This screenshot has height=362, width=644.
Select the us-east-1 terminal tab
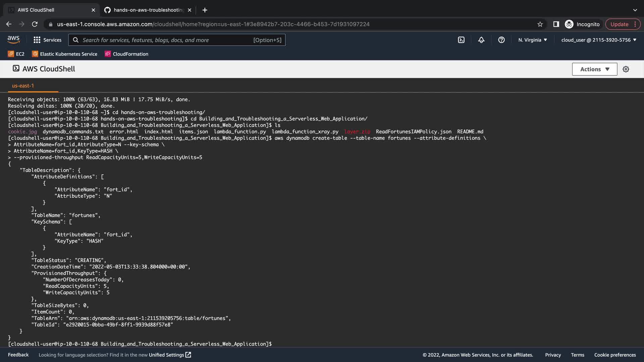pos(23,86)
